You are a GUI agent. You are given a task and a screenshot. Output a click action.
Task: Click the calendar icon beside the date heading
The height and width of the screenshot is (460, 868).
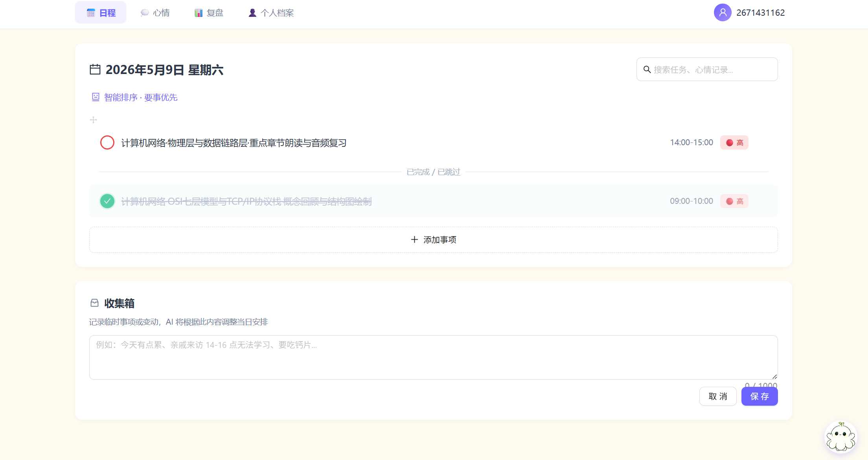[x=95, y=70]
